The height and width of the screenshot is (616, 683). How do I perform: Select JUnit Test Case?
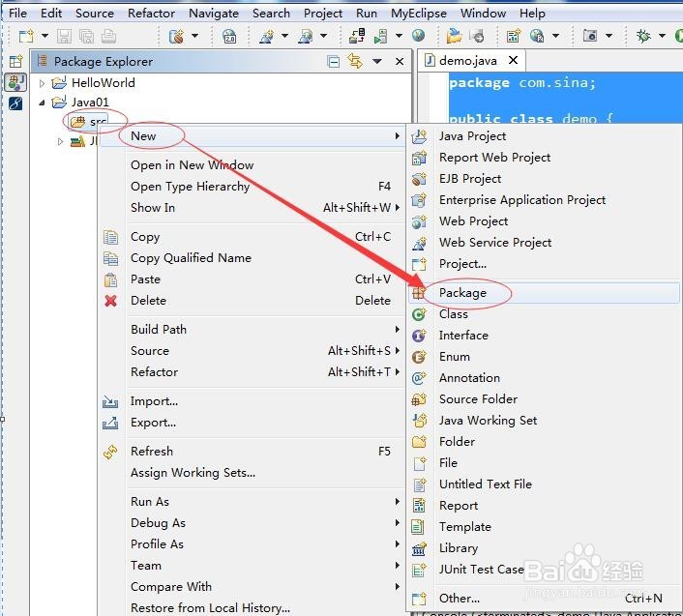[x=545, y=570]
